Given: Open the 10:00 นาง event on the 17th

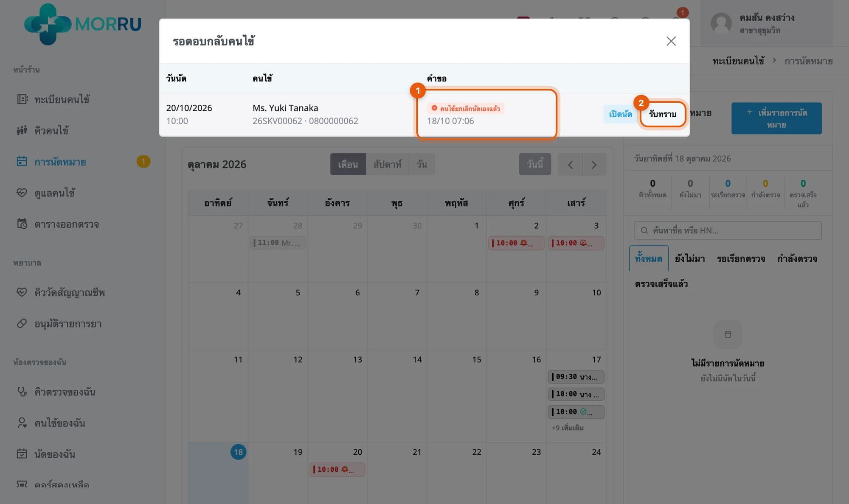Looking at the screenshot, I should 576,394.
